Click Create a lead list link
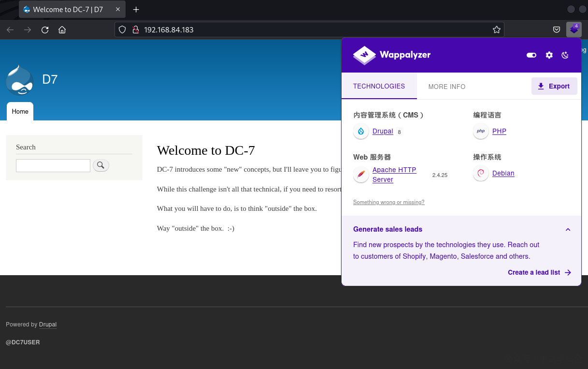Screen dimensions: 588x369 [x=539, y=272]
